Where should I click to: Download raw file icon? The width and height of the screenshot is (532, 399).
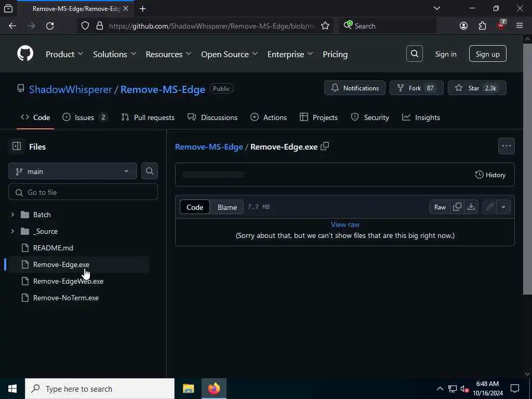point(471,207)
